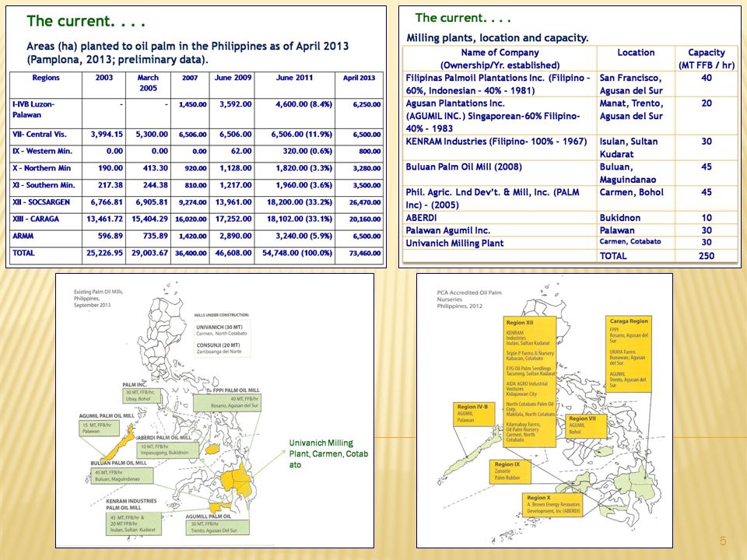Click the 'Bukidnon' location cell
This screenshot has height=560, width=747.
pos(620,218)
